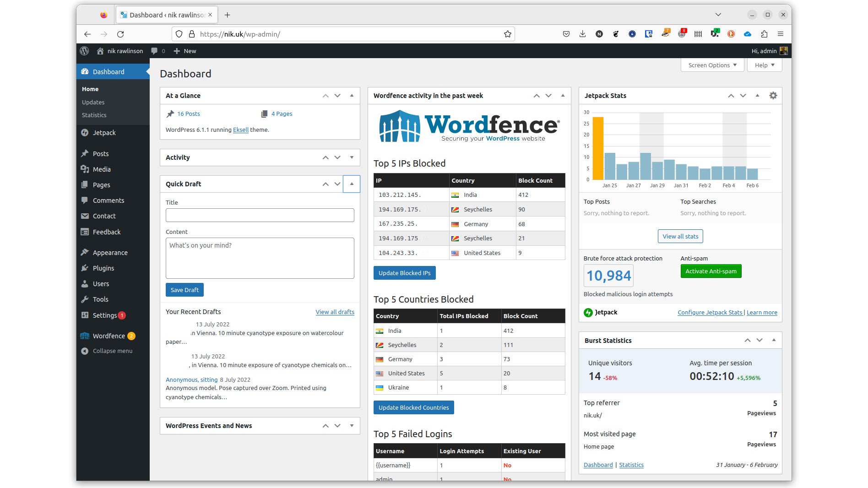Move Wordfence activity panel down
Screen dimensions: 868x488
pos(548,96)
